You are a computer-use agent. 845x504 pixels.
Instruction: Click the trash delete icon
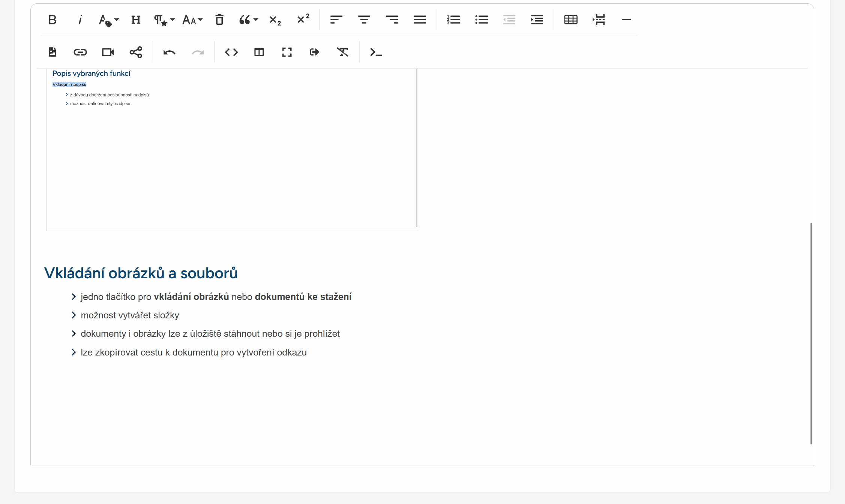point(219,20)
